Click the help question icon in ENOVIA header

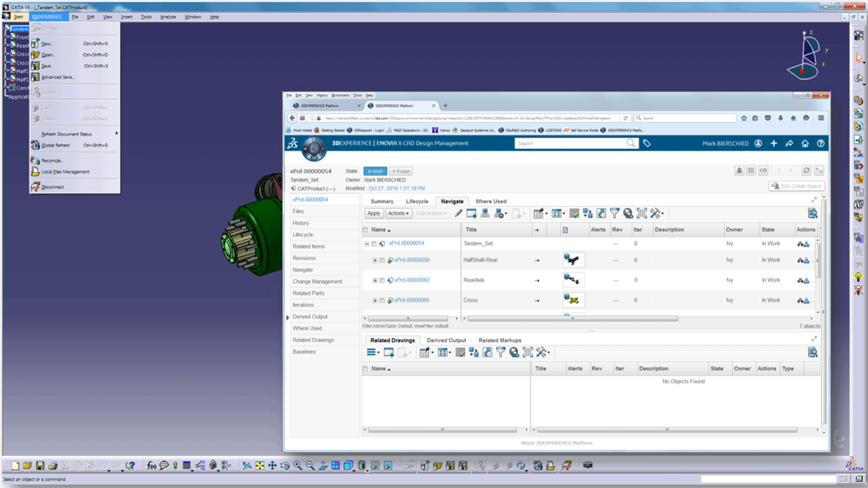click(x=821, y=143)
